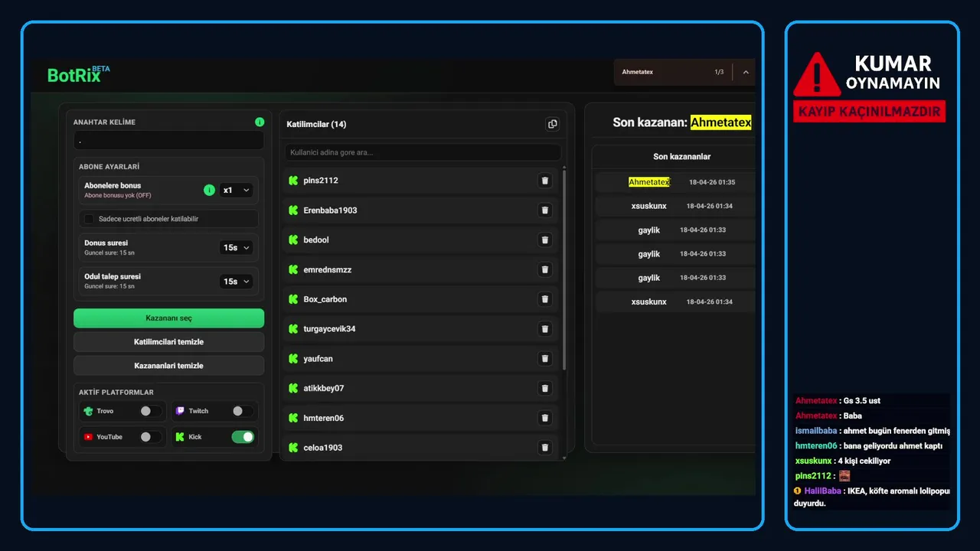Click the Son kazanan Ahmetatex heading name
The image size is (980, 551).
pyautogui.click(x=720, y=122)
